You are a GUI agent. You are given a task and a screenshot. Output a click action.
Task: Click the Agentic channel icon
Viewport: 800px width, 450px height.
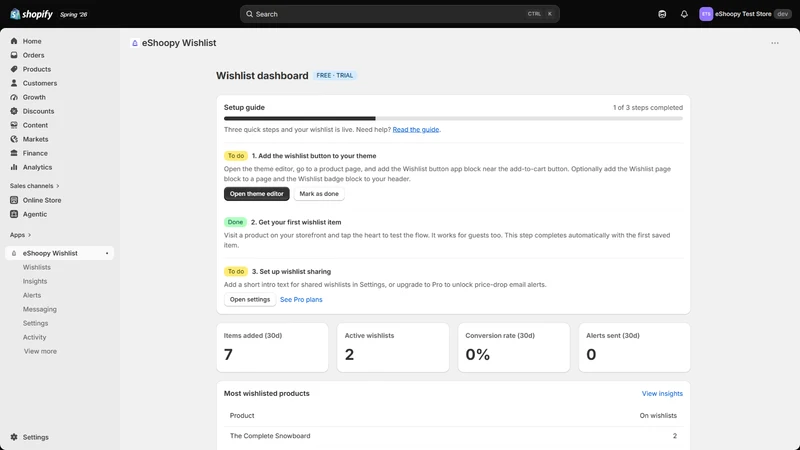14,214
